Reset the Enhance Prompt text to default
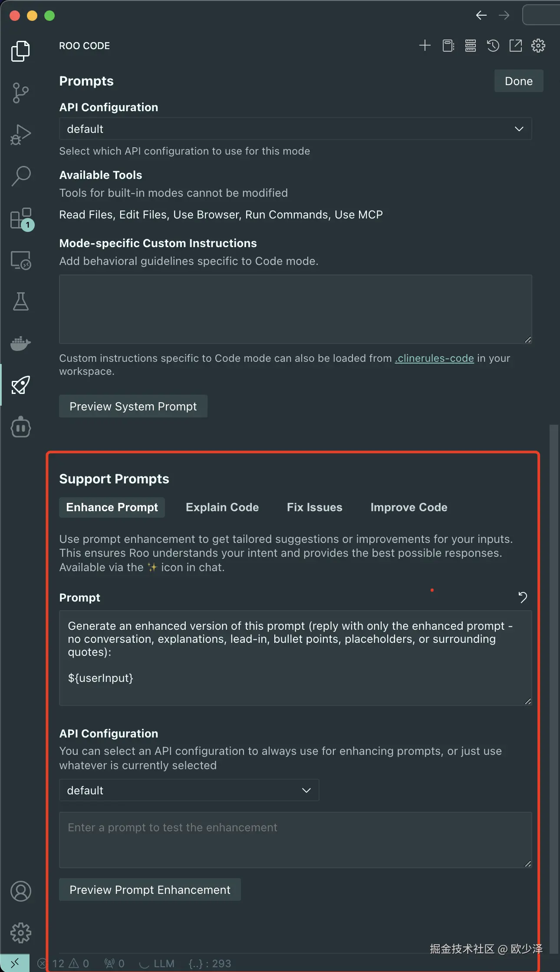560x972 pixels. pyautogui.click(x=523, y=598)
